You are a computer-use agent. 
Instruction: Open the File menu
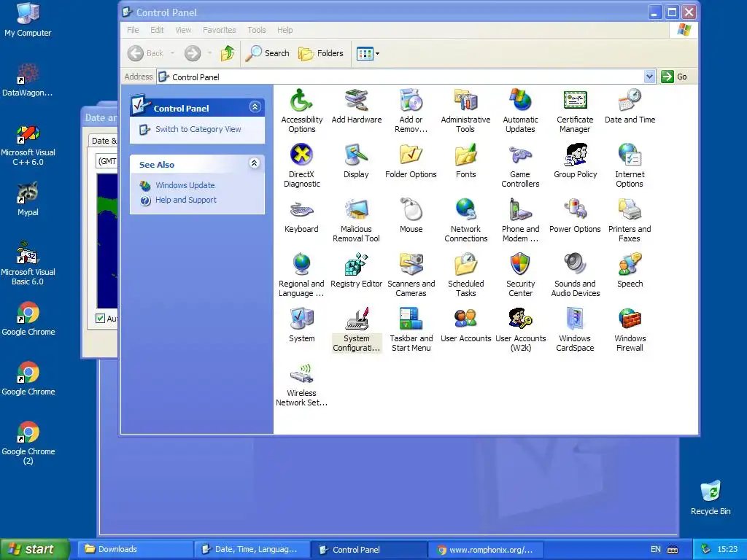133,30
